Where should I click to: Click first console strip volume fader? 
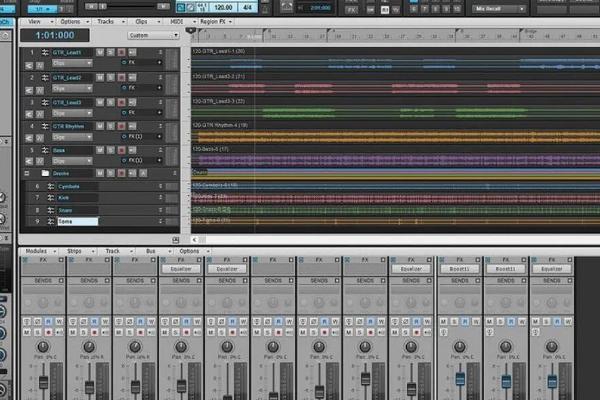click(43, 382)
